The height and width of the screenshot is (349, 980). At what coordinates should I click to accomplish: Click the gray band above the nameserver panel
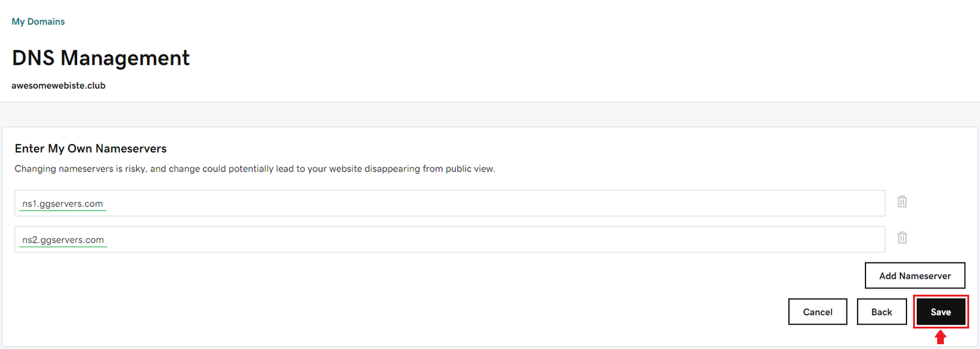point(490,114)
